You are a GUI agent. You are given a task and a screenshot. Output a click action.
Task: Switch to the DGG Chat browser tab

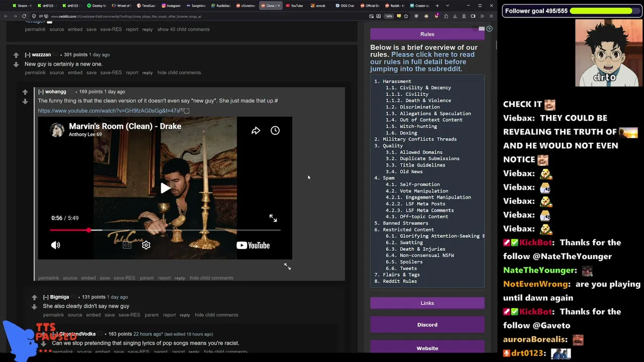(x=345, y=6)
